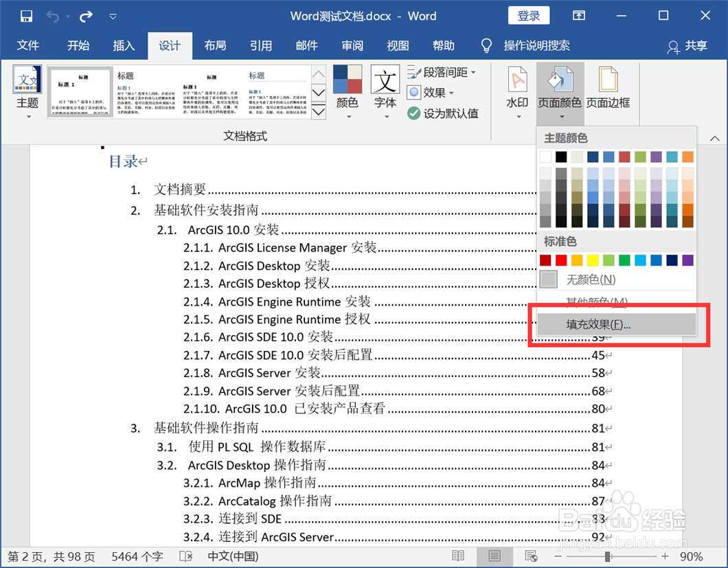The width and height of the screenshot is (728, 568).
Task: Click TOC entry 3.2.1. ArcMap 操作指南
Action: (x=250, y=483)
